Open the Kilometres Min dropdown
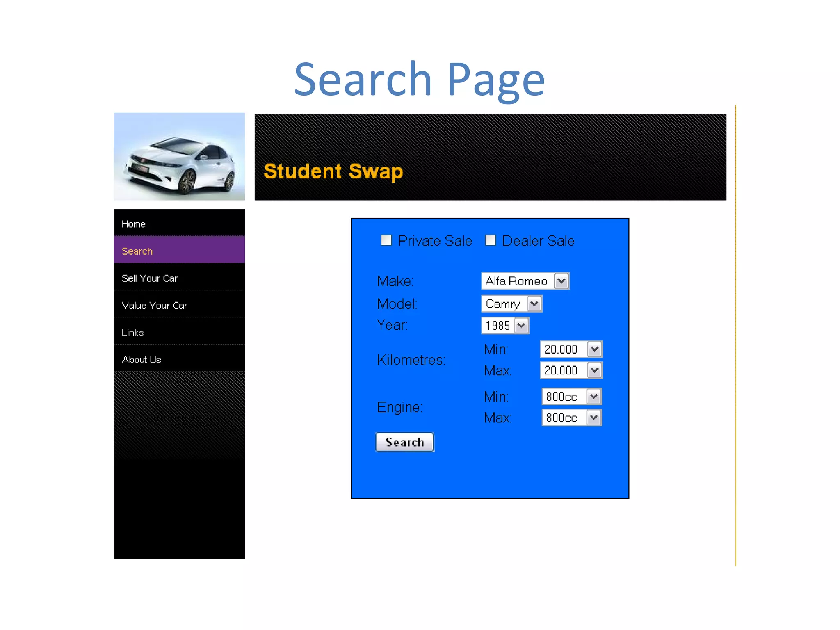Viewport: 840px width, 630px height. tap(571, 349)
